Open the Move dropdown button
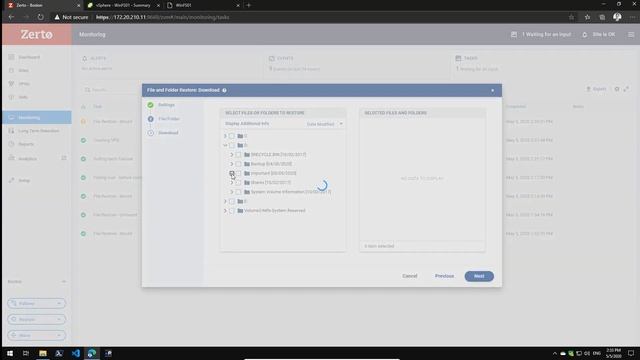This screenshot has height=360, width=640. click(x=36, y=335)
